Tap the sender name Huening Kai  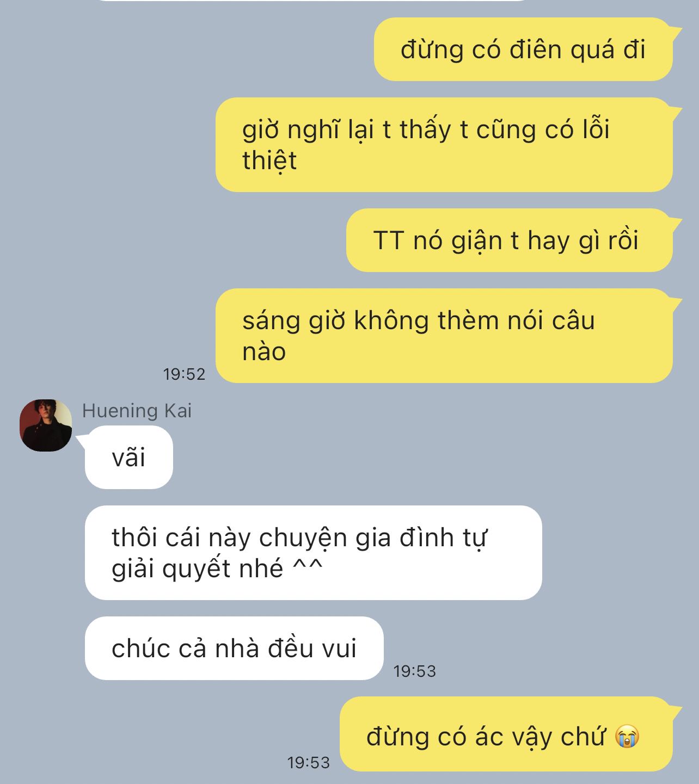[x=137, y=411]
